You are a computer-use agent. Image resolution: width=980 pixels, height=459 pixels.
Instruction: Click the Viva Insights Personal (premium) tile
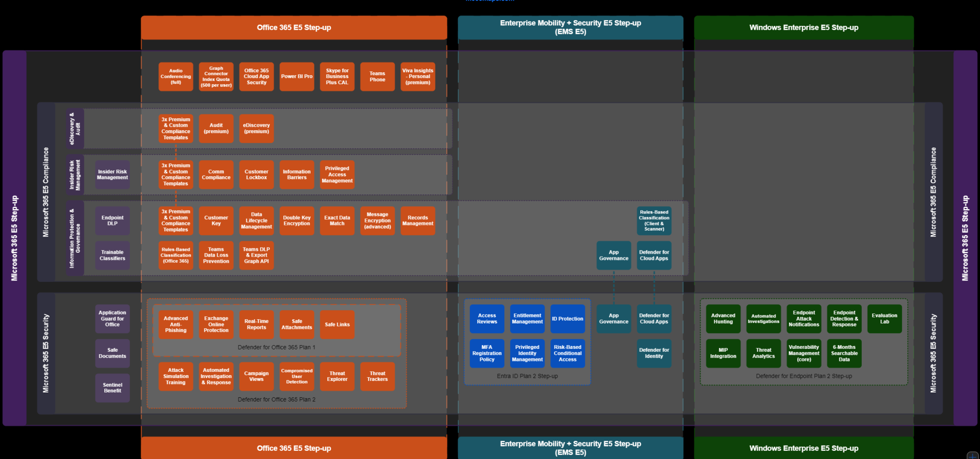coord(418,77)
